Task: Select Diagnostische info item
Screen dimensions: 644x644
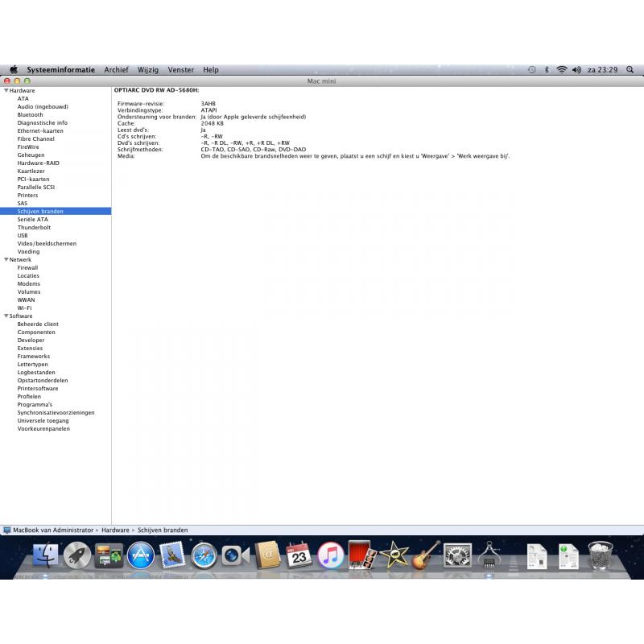Action: pos(43,123)
